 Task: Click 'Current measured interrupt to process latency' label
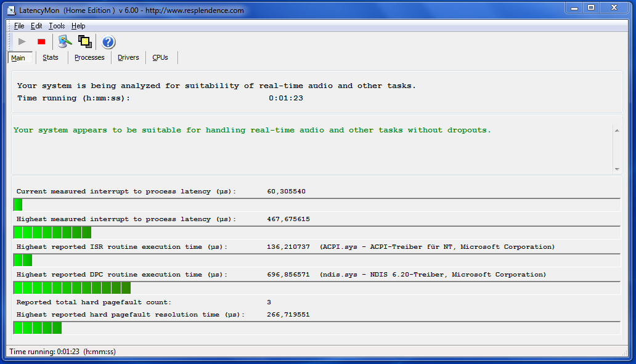[x=126, y=192]
